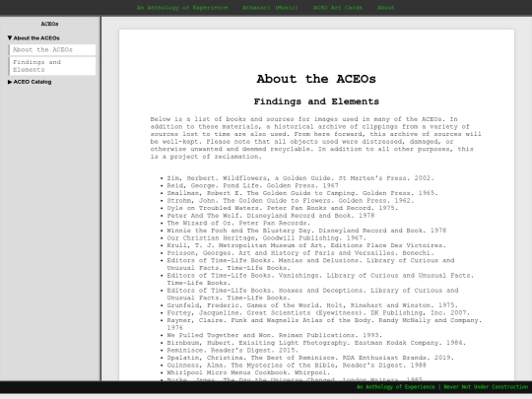
Task: Click the We Pulled Together and Won entry
Action: click(x=275, y=335)
